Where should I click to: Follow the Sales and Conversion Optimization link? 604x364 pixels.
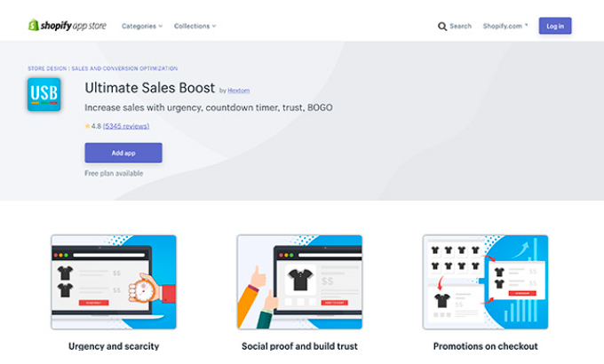pos(124,68)
